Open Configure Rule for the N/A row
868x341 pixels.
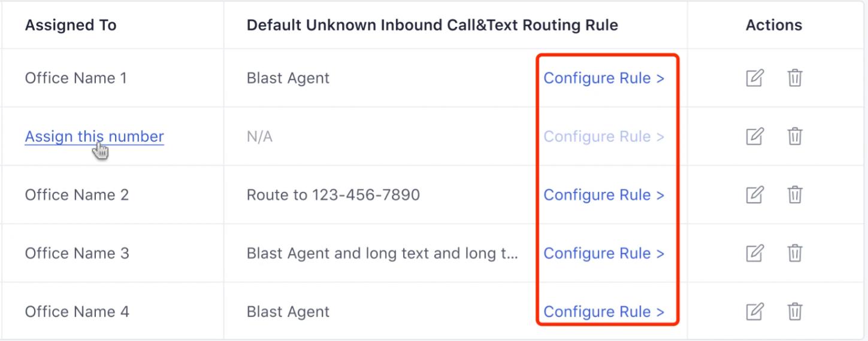[604, 136]
